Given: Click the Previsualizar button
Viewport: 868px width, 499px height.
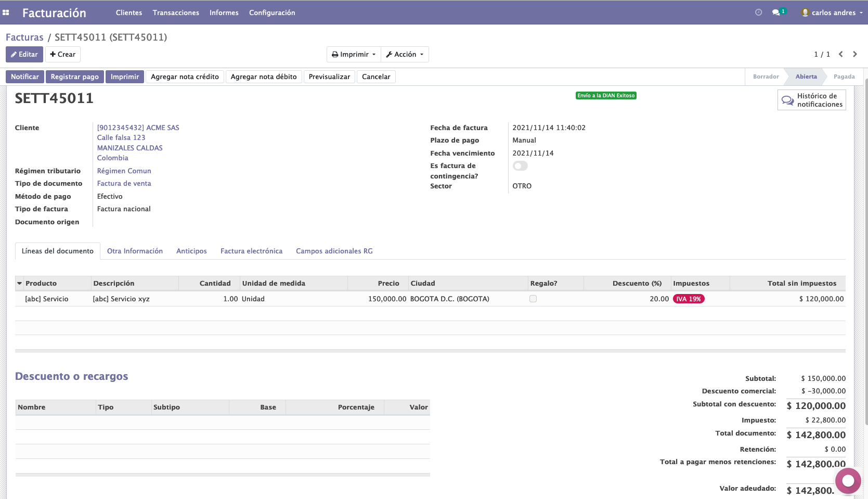Looking at the screenshot, I should coord(329,76).
